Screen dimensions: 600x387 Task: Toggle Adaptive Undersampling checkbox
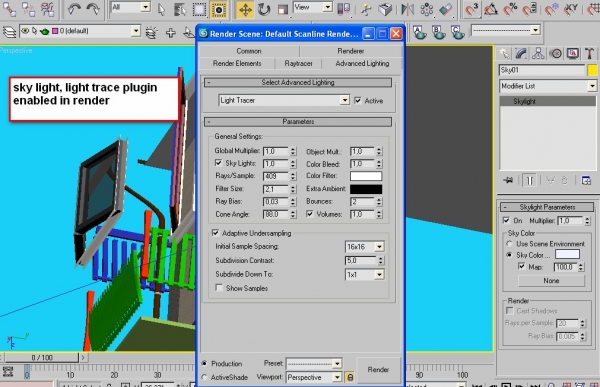pos(215,233)
